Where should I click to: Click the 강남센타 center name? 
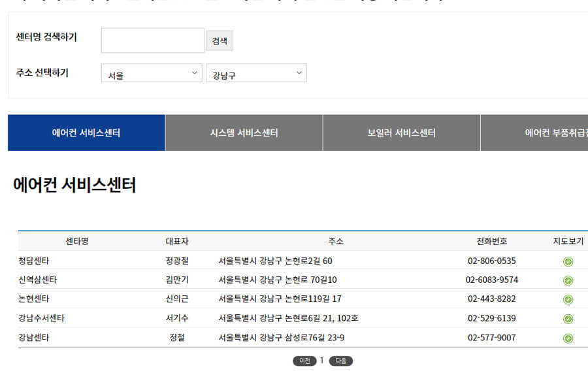click(x=34, y=338)
